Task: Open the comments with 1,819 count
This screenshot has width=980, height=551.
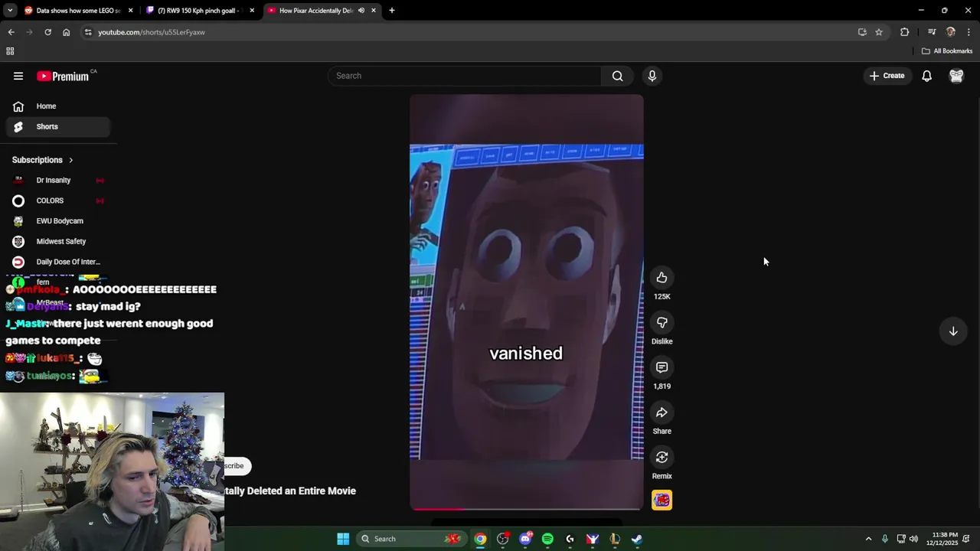Action: pos(661,368)
